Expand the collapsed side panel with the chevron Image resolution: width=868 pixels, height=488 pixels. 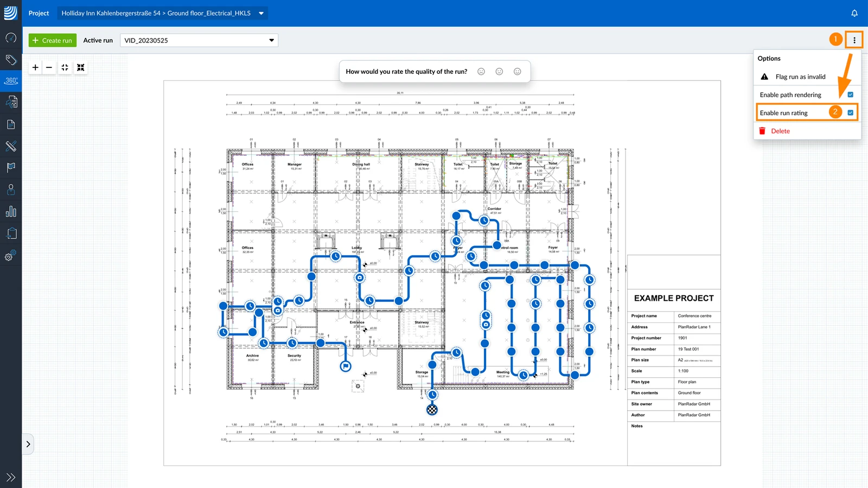28,444
